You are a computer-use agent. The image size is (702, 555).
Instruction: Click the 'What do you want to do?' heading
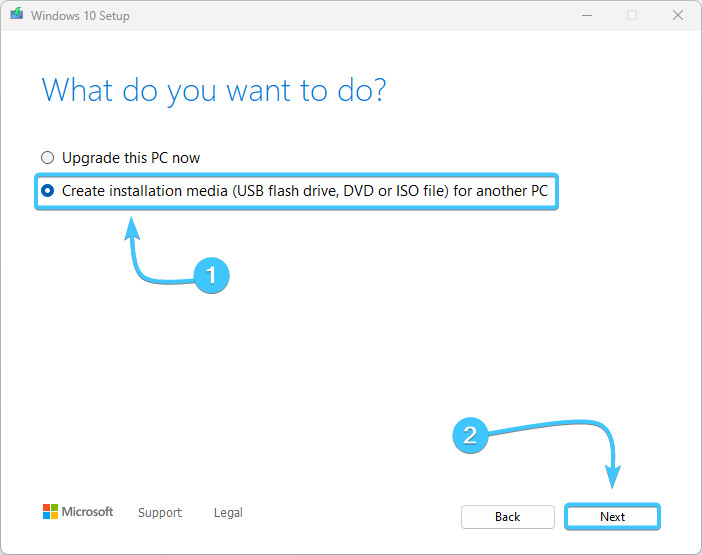[214, 91]
